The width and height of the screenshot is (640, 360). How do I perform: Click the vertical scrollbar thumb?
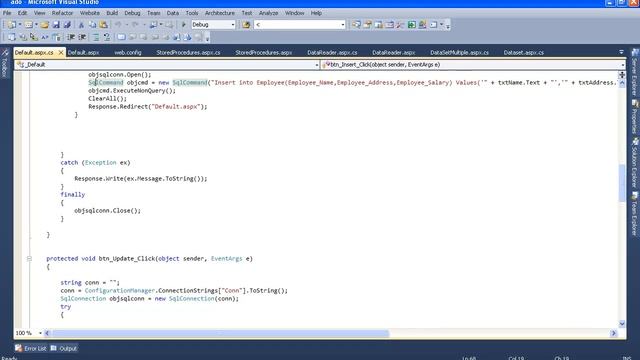[x=622, y=183]
